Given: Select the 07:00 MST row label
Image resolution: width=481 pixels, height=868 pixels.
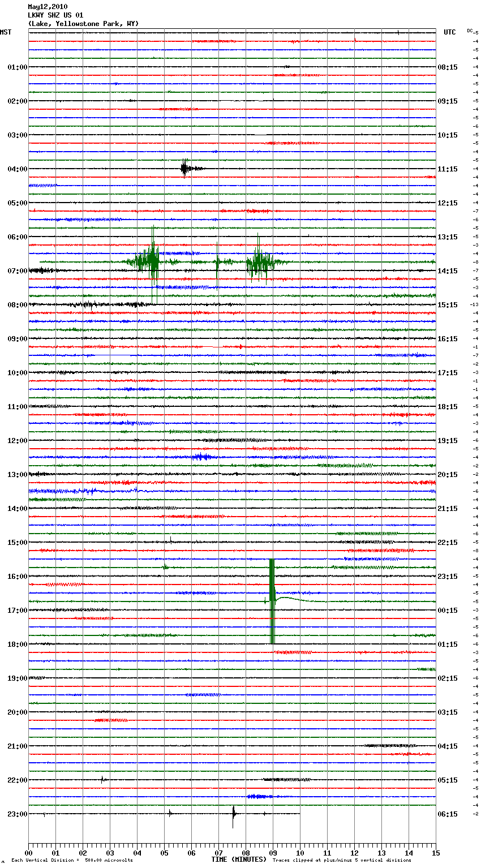Looking at the screenshot, I should click(x=18, y=271).
